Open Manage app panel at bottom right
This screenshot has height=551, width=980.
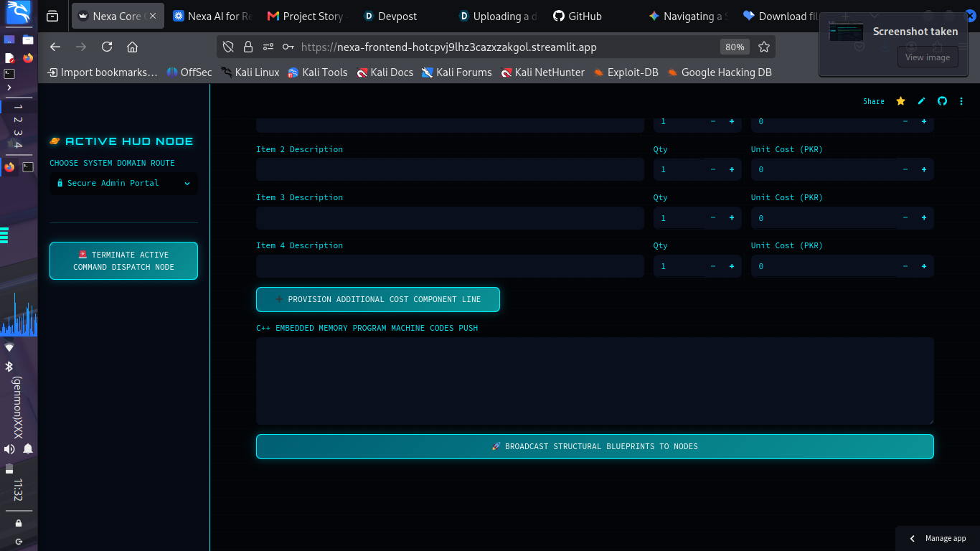point(938,538)
